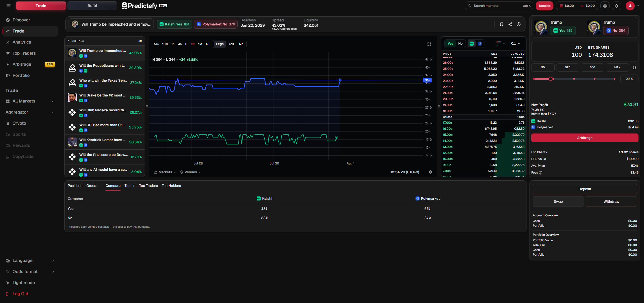Bookmark this Trump impeachment market
This screenshot has width=644, height=303.
coord(501,24)
